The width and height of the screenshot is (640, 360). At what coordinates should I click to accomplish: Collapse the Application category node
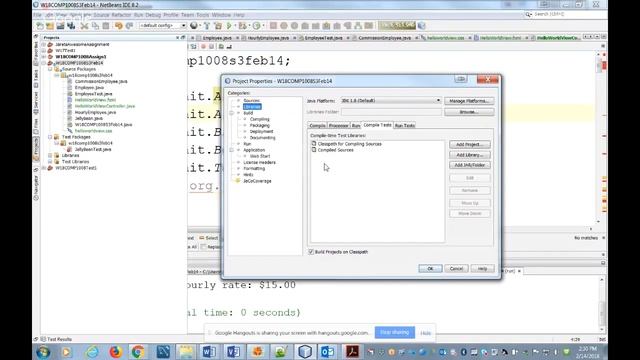pos(231,150)
